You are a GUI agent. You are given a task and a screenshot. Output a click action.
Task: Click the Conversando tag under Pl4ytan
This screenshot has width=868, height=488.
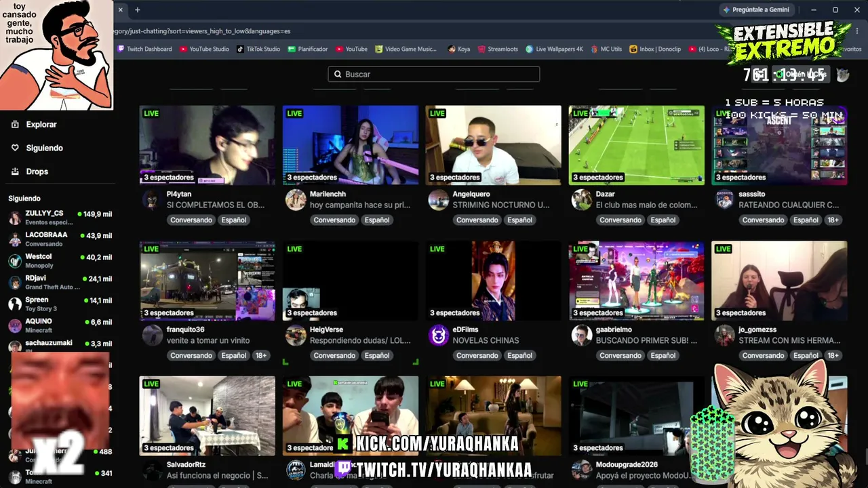click(191, 220)
